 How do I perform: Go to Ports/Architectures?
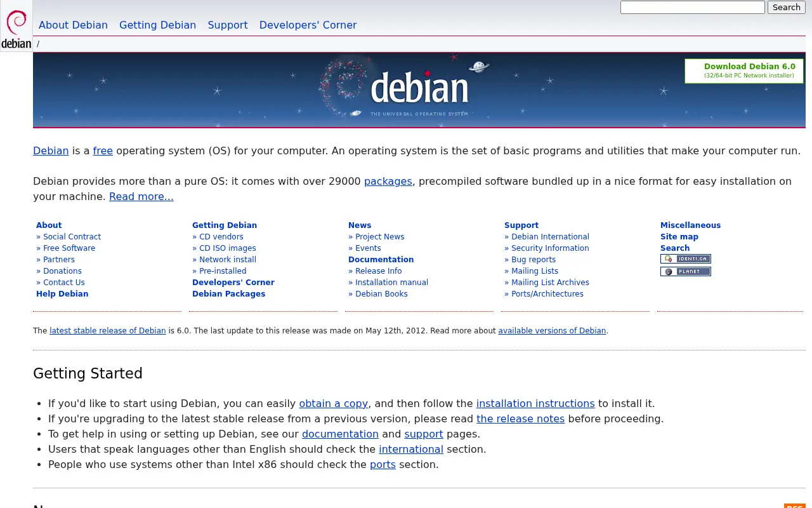(547, 294)
